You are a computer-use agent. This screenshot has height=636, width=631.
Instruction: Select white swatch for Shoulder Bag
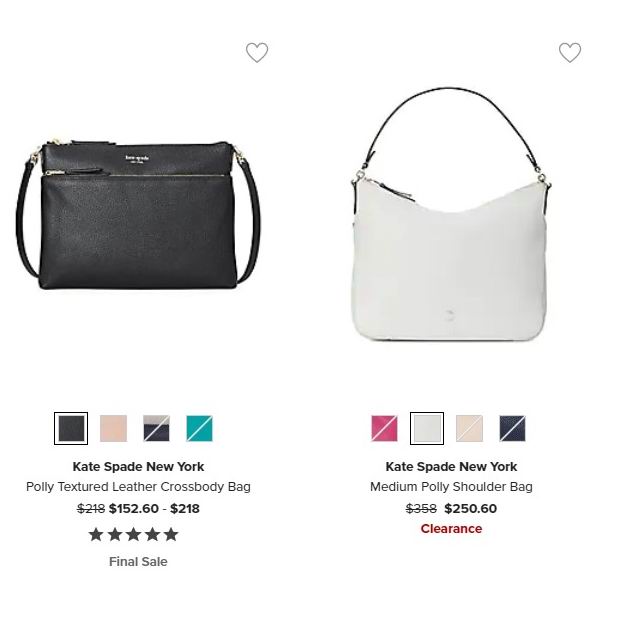(427, 428)
